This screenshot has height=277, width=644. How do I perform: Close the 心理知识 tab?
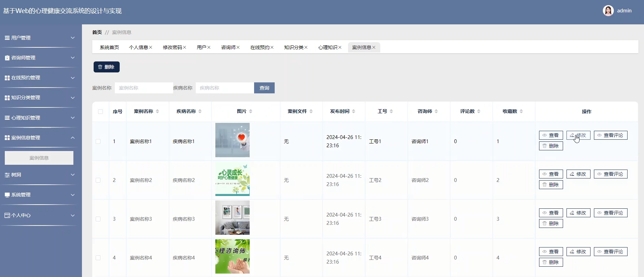tap(340, 47)
